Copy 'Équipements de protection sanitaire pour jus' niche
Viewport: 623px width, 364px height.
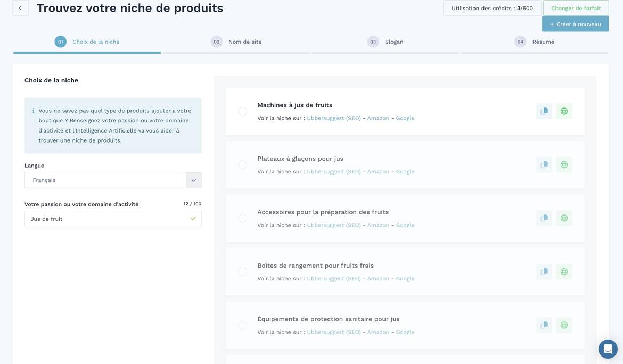tap(544, 325)
